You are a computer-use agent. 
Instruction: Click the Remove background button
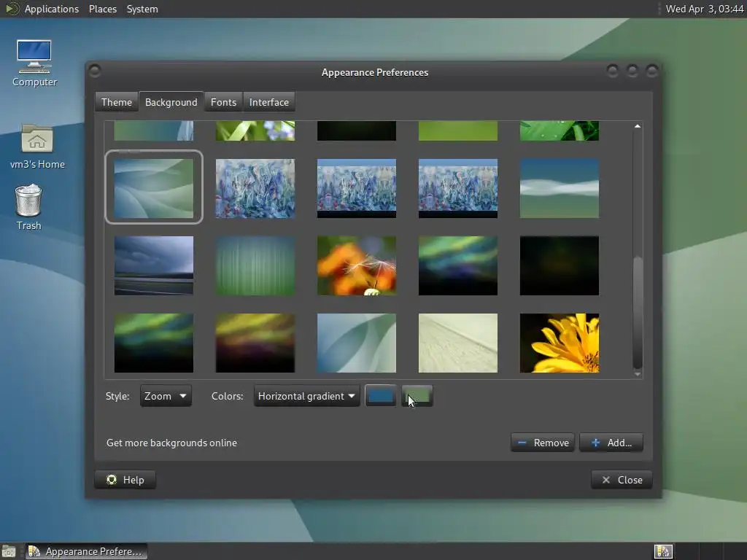[x=543, y=443]
